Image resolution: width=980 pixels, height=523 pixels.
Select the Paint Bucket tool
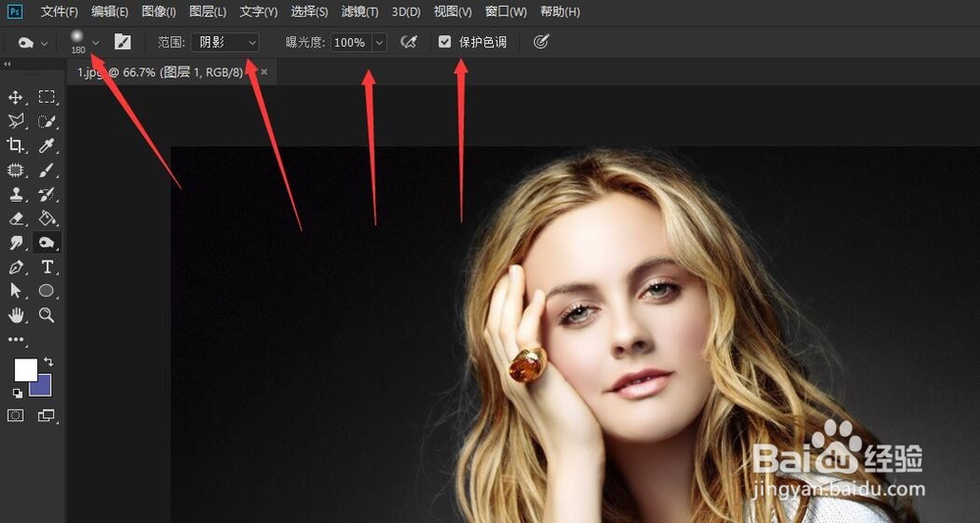(x=47, y=218)
